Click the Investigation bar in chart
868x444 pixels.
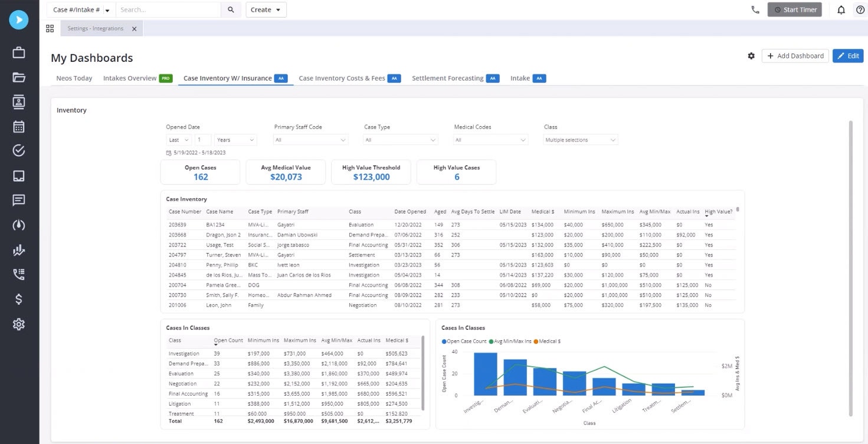coord(485,374)
